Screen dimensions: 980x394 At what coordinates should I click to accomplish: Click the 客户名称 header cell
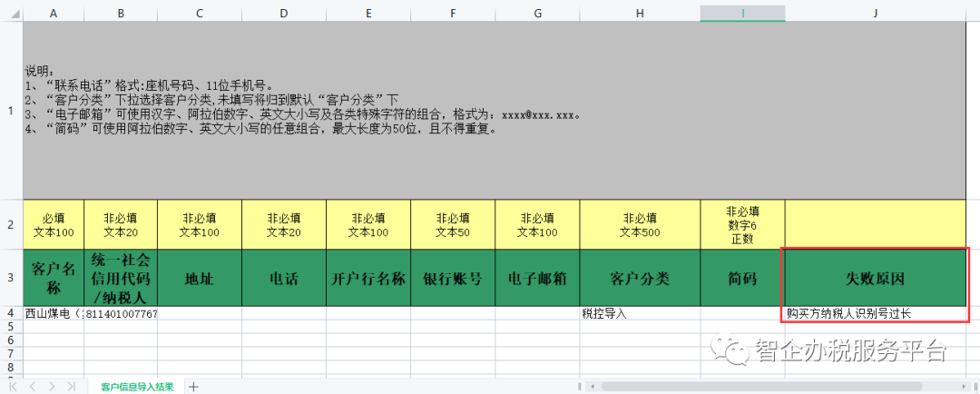coord(54,278)
